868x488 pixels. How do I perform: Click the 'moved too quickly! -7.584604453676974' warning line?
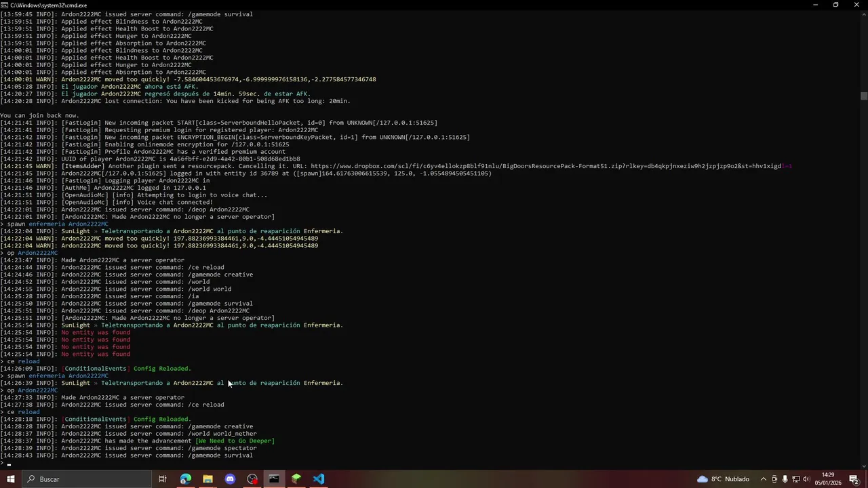(x=188, y=79)
